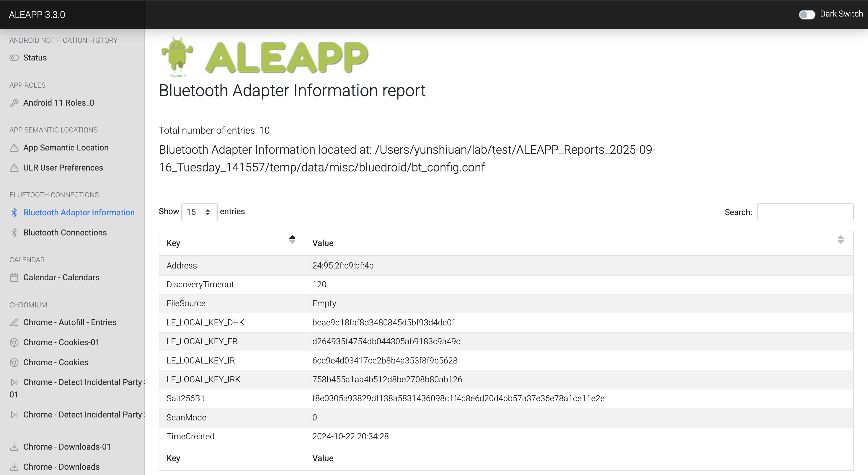Open Chrome - Cookies-01 report

click(61, 342)
